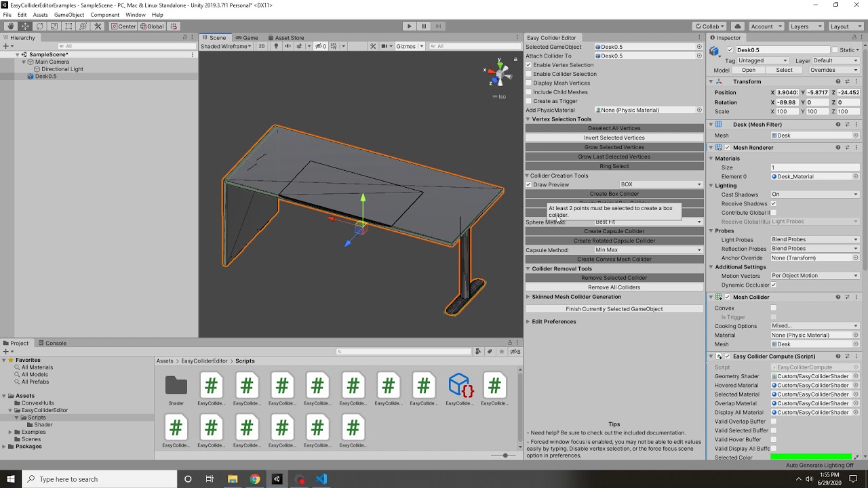This screenshot has height=488, width=868.
Task: Toggle scene effects icon
Action: [x=299, y=46]
